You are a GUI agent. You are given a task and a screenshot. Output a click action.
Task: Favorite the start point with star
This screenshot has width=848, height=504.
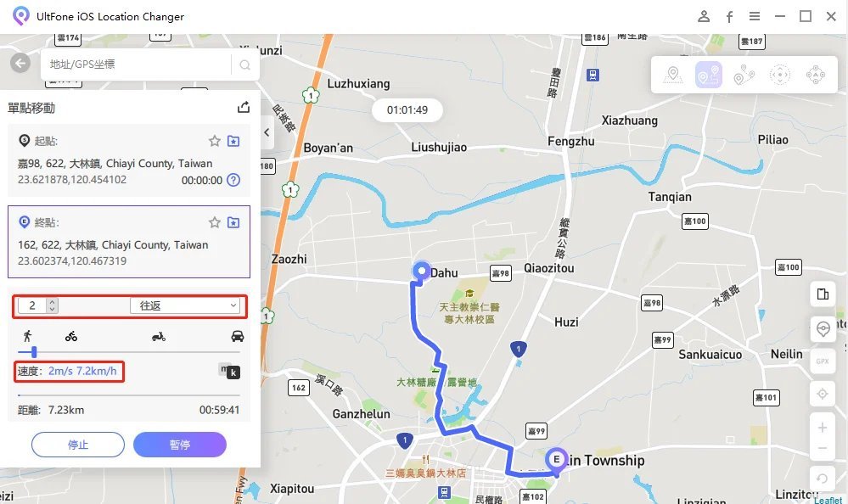tap(215, 141)
